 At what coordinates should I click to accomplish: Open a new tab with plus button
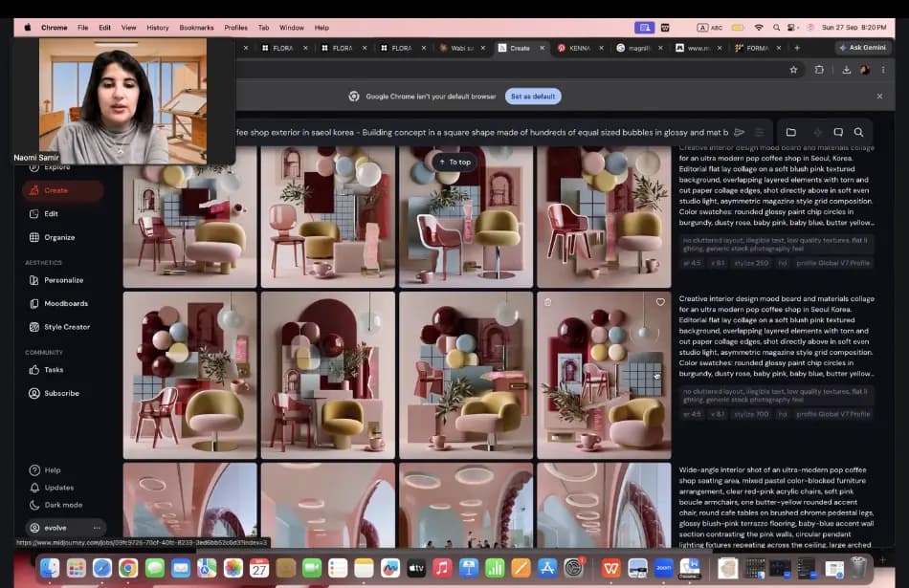click(x=797, y=48)
